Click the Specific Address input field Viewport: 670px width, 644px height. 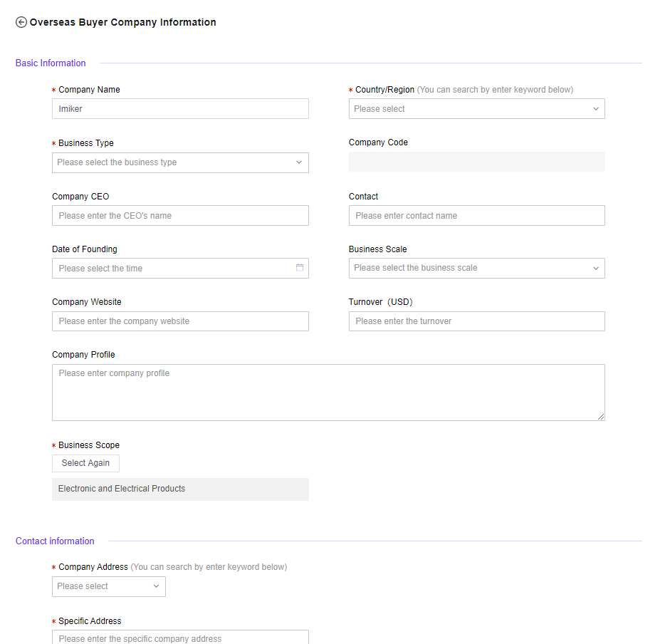180,638
